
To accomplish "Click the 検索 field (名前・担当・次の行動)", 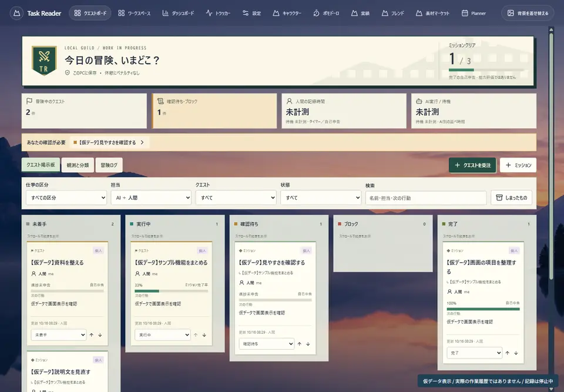I will click(426, 197).
